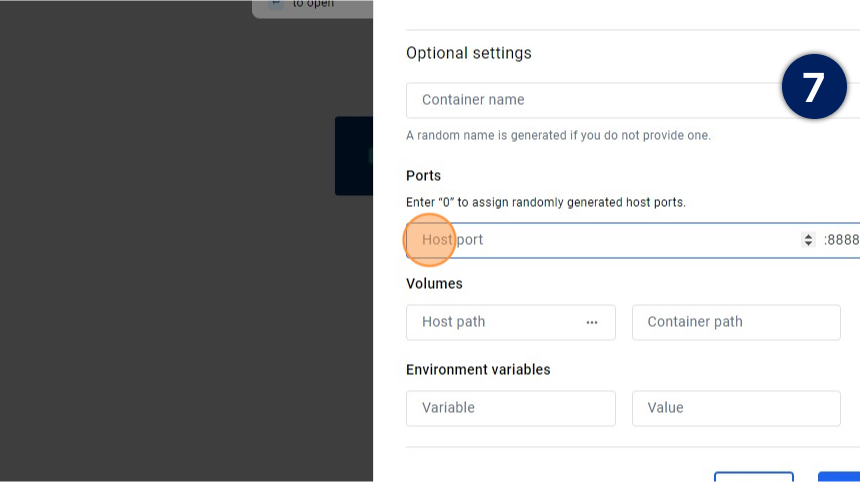Click the random name helper text
This screenshot has height=482, width=860.
click(x=558, y=135)
